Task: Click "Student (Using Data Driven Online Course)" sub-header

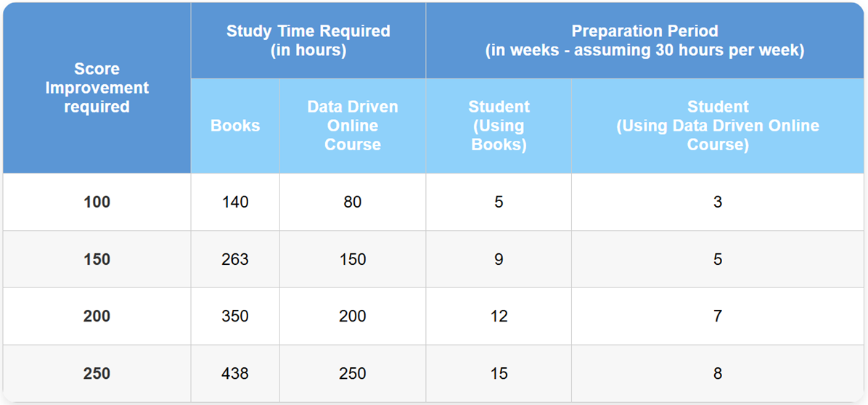Action: click(x=717, y=126)
